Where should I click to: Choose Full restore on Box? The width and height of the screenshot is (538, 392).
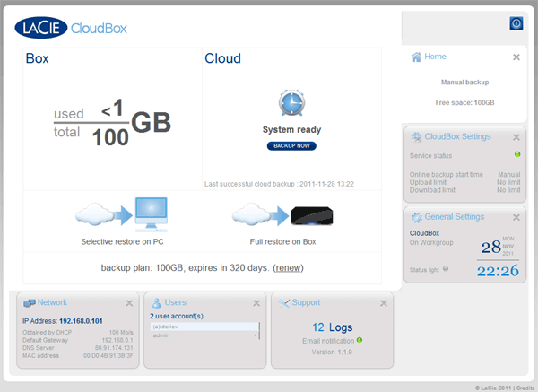click(282, 241)
